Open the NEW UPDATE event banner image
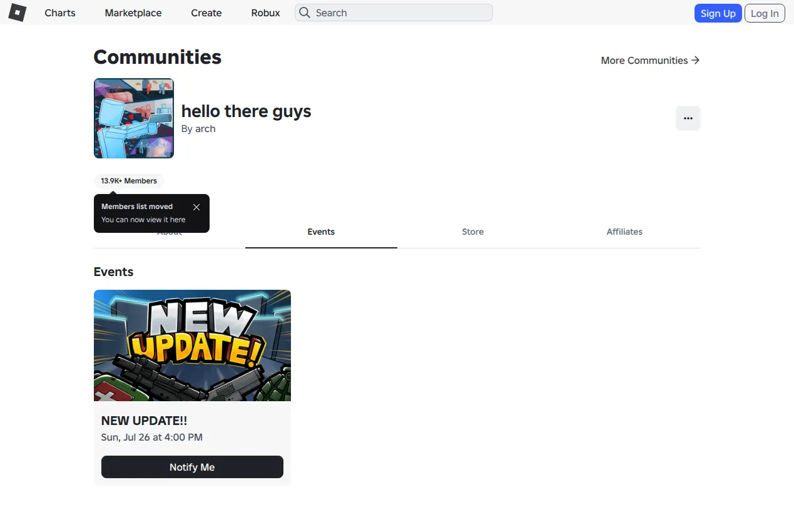 tap(192, 345)
